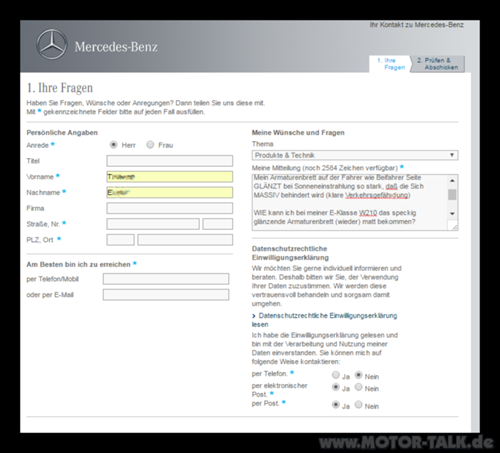Click inside the Meine Mitteilung text area
Image resolution: width=500 pixels, height=453 pixels.
[x=349, y=202]
